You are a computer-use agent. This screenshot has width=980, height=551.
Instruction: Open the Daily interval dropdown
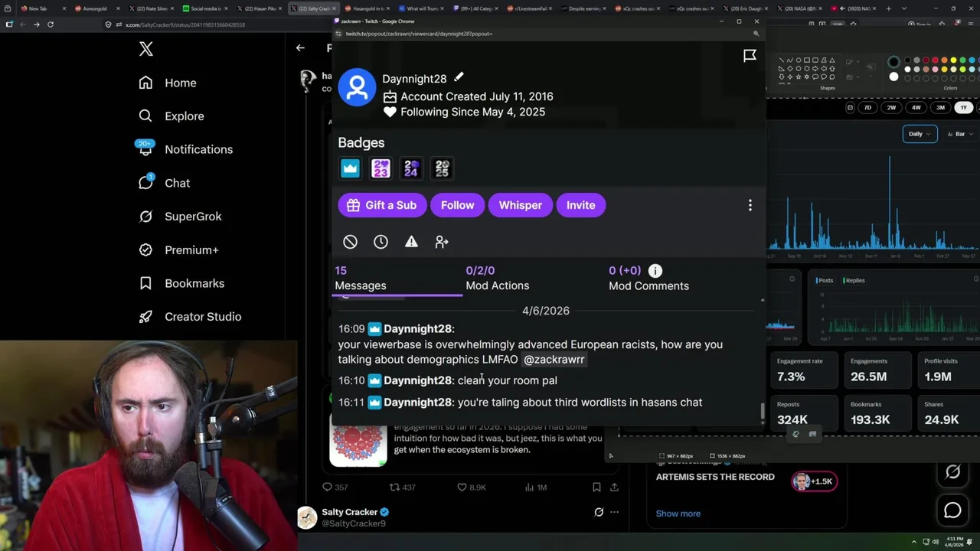click(x=920, y=134)
